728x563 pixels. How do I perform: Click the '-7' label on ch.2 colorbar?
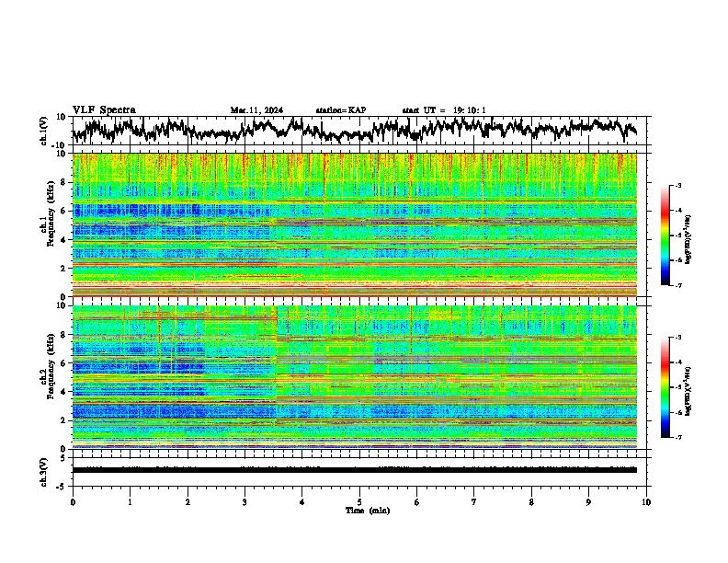[677, 438]
